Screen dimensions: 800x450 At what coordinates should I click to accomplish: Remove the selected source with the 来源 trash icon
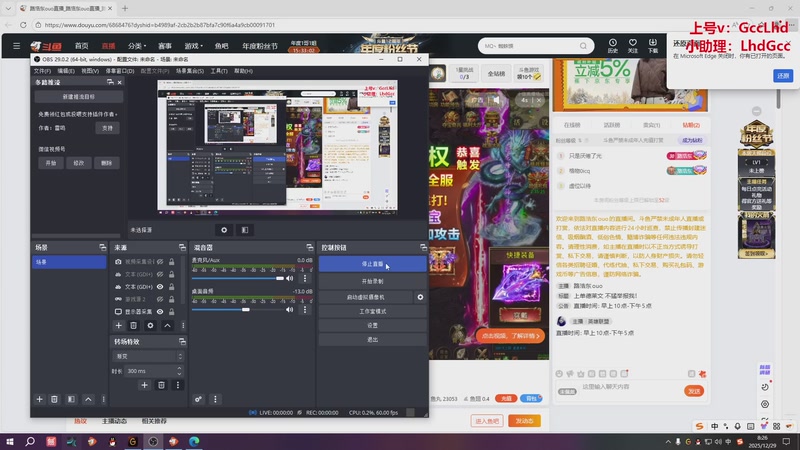tap(134, 326)
